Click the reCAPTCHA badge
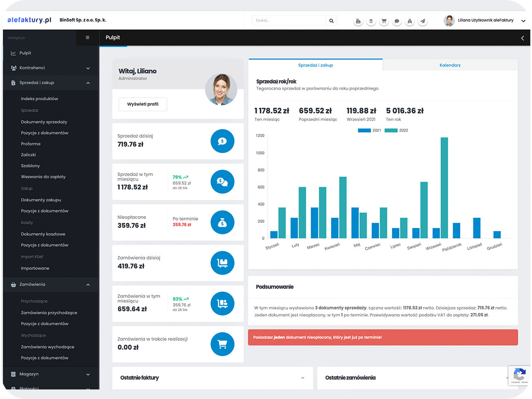The width and height of the screenshot is (532, 399). point(519,376)
